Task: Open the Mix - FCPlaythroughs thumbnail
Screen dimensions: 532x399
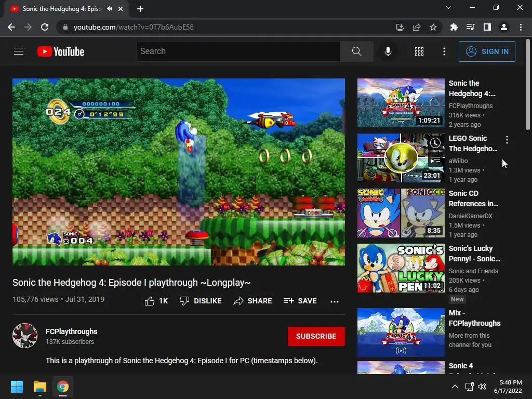Action: coord(401,332)
